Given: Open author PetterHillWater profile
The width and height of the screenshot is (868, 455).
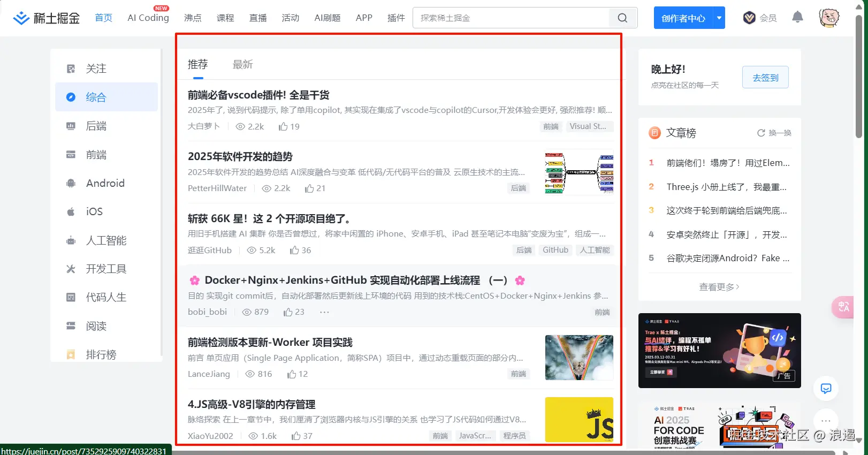Looking at the screenshot, I should 217,188.
